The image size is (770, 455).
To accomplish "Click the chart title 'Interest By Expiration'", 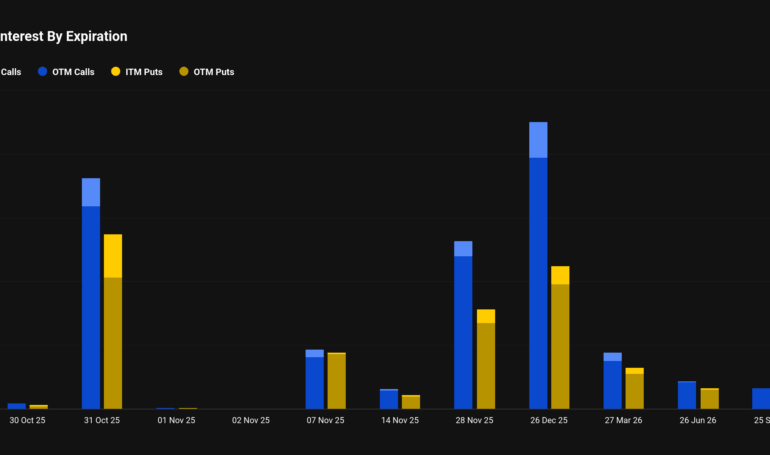I will 63,36.
